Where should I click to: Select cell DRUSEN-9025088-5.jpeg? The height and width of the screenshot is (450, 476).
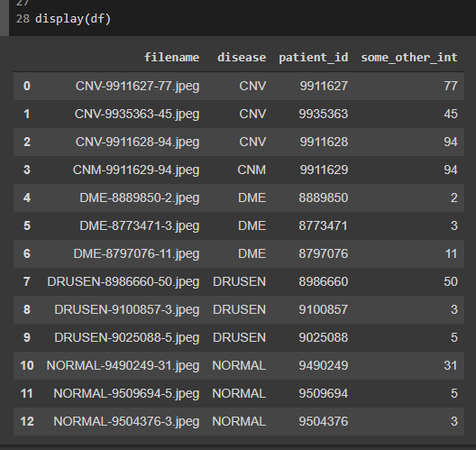coord(127,337)
